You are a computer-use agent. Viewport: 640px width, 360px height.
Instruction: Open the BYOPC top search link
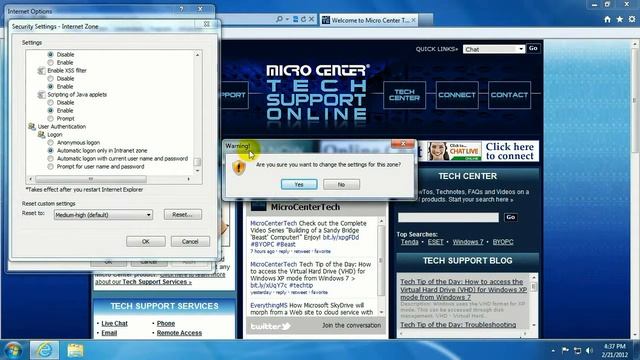503,242
